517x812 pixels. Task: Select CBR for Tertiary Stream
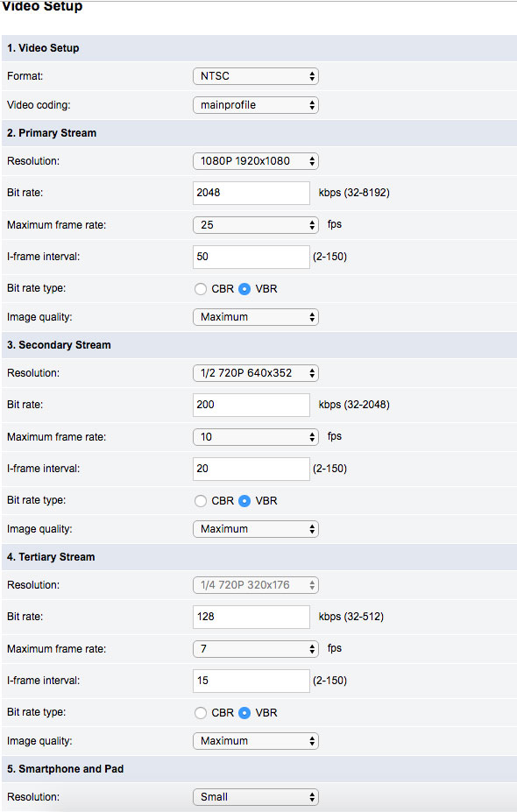coord(201,713)
